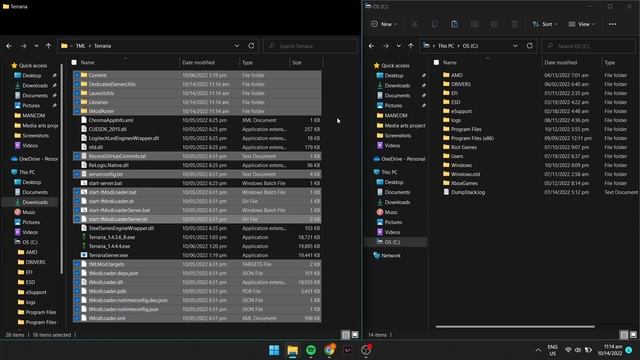Switch Terraria window to details view icon
This screenshot has width=640, height=360.
coord(345,335)
